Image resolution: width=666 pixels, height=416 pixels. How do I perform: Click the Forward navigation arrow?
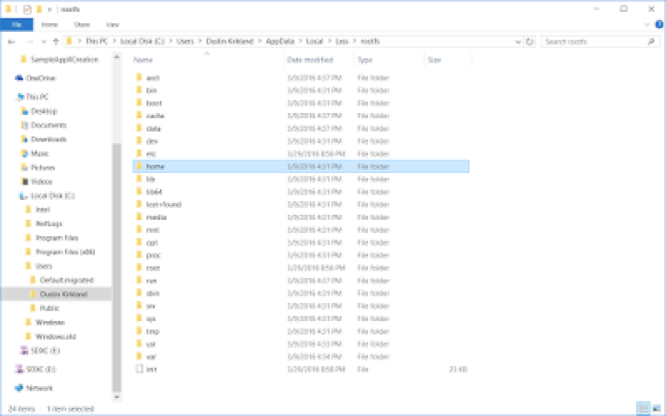tap(30, 42)
